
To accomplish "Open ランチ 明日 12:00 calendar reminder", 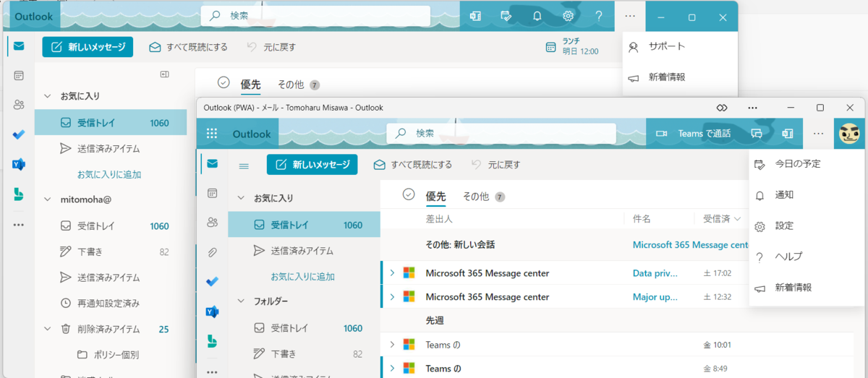I will pos(572,46).
